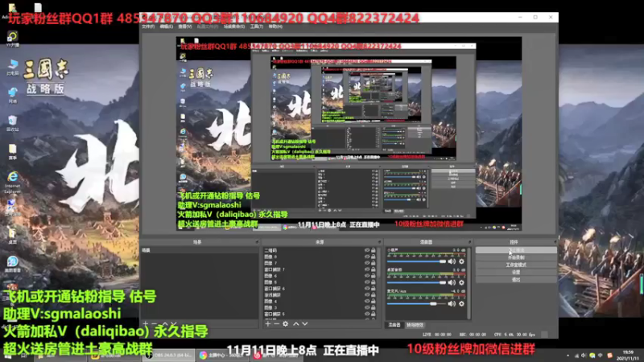This screenshot has width=644, height=362.
Task: Toggle visibility eye of 图像 7 source
Action: click(x=367, y=263)
